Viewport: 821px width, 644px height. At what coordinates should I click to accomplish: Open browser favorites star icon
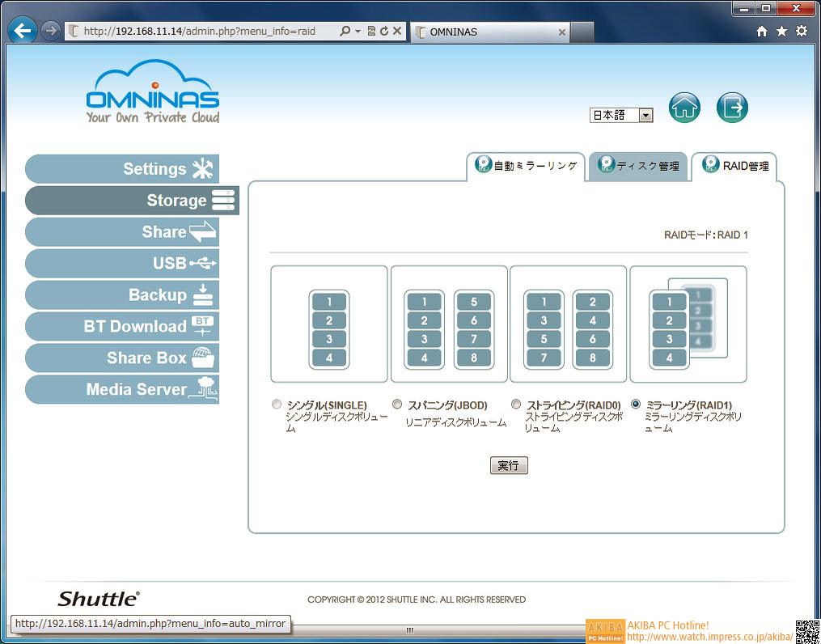781,32
